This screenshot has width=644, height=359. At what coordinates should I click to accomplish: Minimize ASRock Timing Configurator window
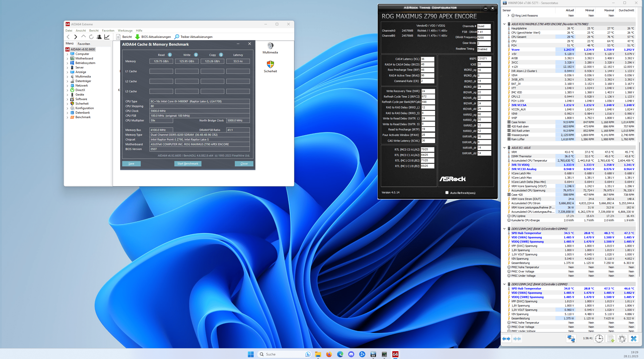click(485, 8)
